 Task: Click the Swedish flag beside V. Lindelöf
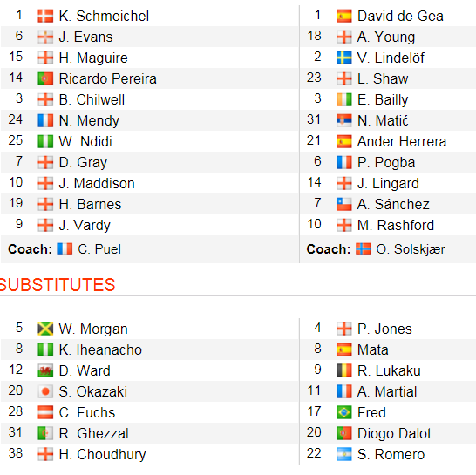pyautogui.click(x=344, y=58)
